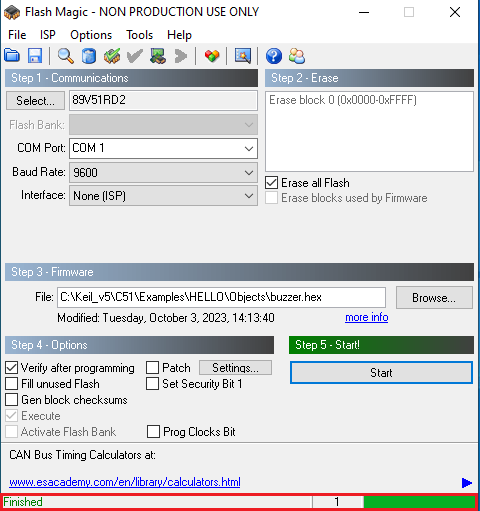Toggle Activate Flash Bank checkbox
Screen dimensions: 480x511
pyautogui.click(x=11, y=432)
